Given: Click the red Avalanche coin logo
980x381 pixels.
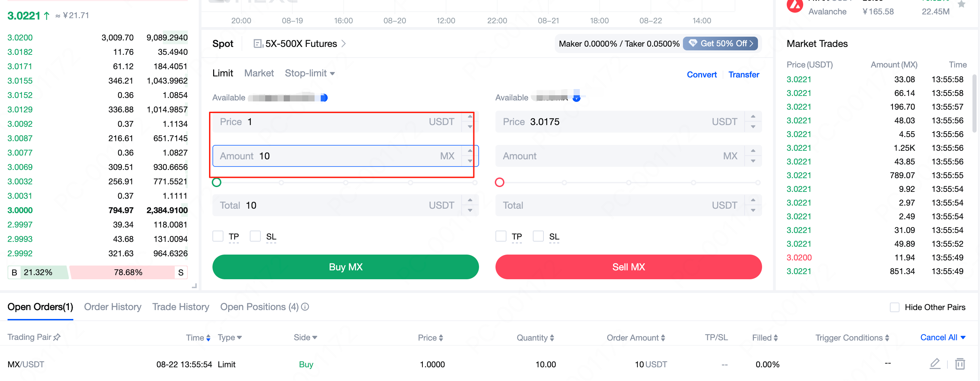Looking at the screenshot, I should (x=794, y=5).
